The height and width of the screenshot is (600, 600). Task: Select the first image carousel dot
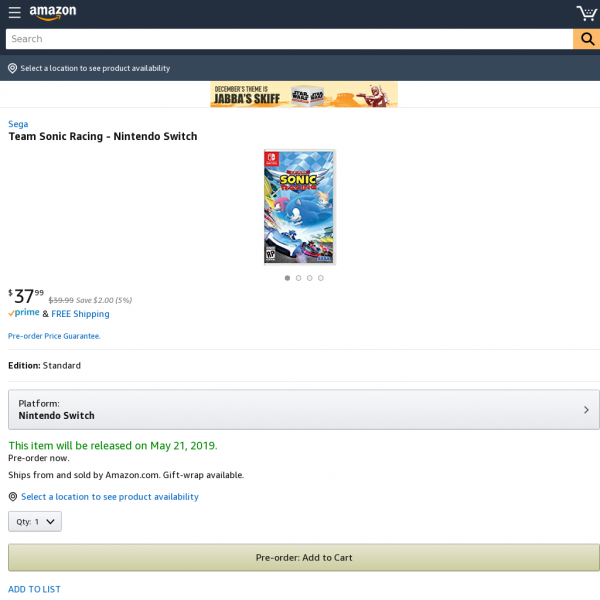point(287,278)
